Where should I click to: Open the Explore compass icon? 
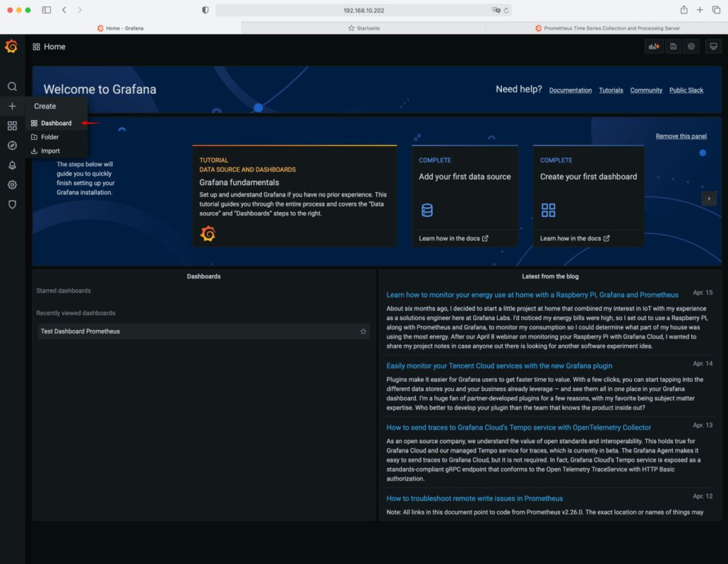point(12,145)
